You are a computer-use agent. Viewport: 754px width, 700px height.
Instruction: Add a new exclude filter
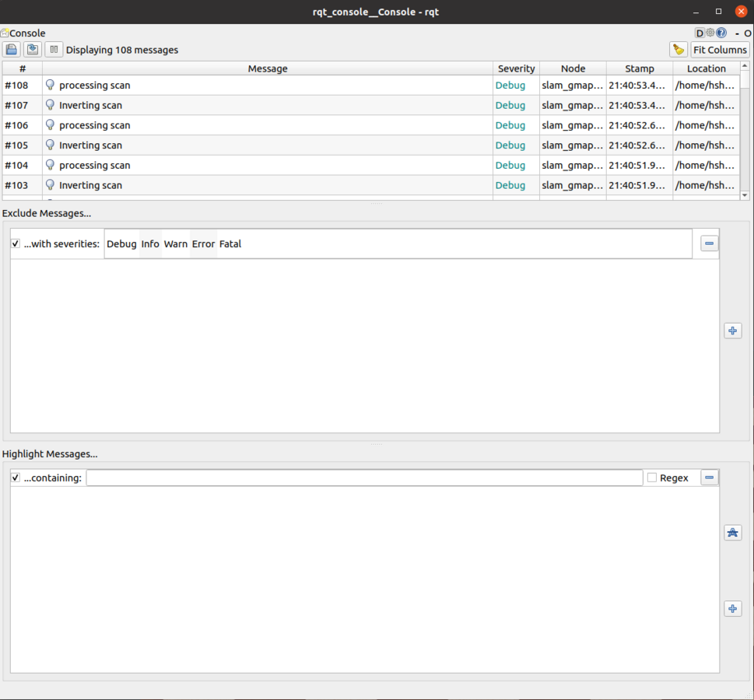pyautogui.click(x=732, y=331)
